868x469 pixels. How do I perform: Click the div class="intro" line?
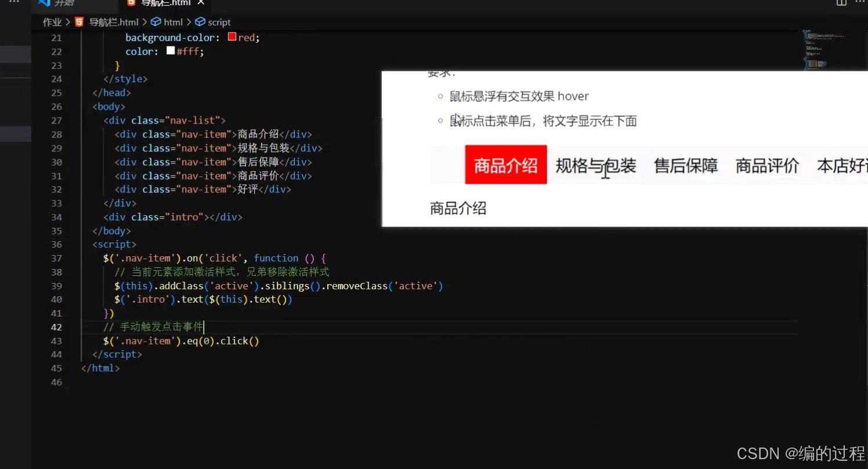click(x=173, y=217)
